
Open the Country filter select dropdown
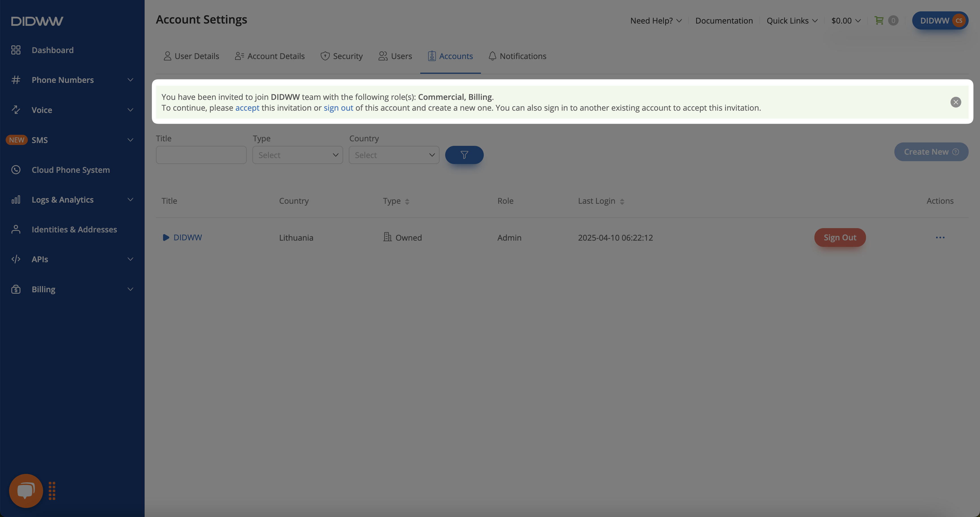394,155
